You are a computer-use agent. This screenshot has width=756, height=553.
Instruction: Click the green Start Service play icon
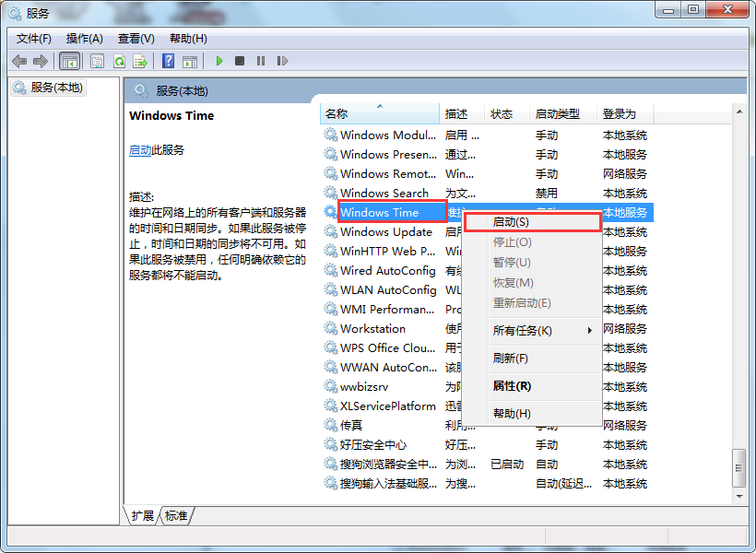click(219, 61)
